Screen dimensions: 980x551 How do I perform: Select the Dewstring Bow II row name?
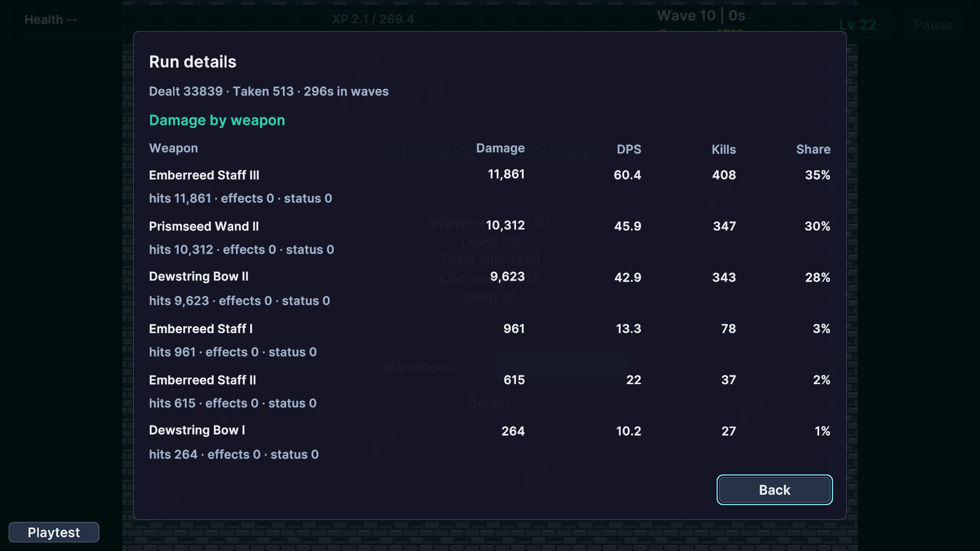pos(198,277)
